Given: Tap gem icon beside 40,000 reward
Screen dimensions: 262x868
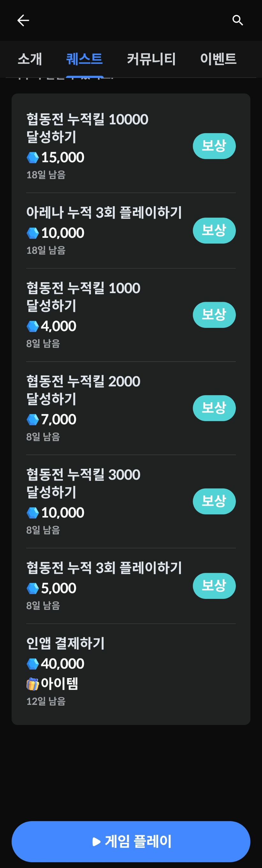Looking at the screenshot, I should click(33, 664).
